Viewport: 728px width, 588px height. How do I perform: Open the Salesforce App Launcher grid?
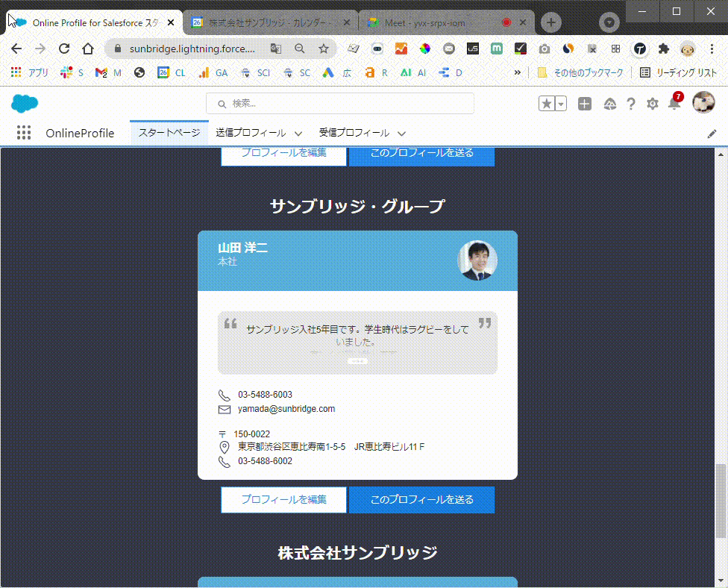24,133
